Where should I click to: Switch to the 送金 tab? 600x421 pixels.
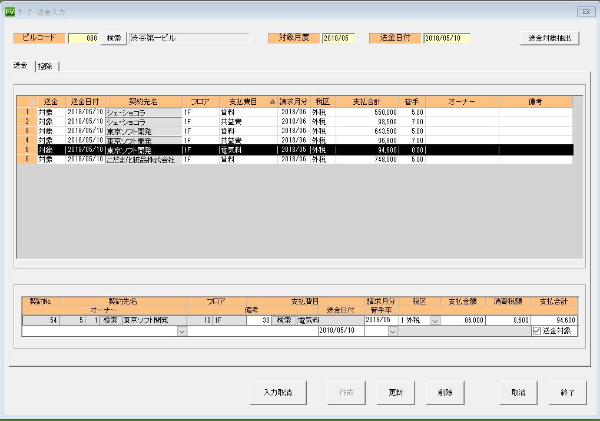[20, 65]
